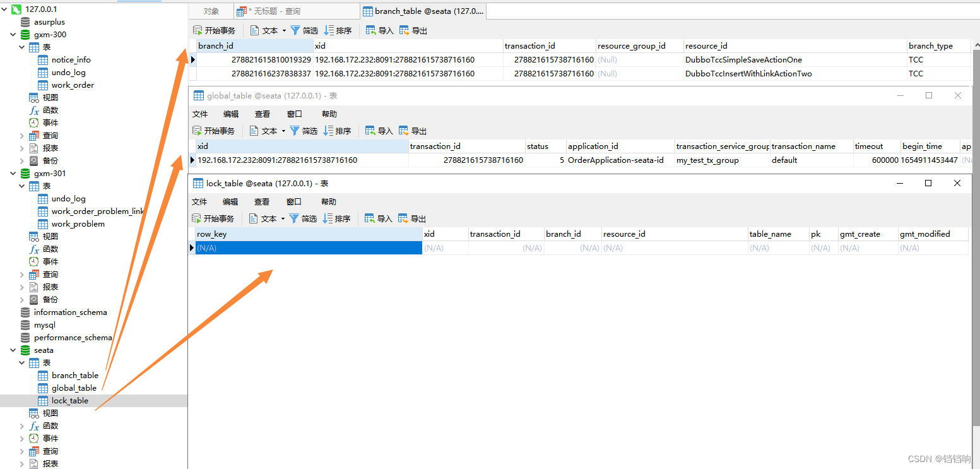
Task: Click 筛选 in global_table window toolbar
Action: (304, 131)
